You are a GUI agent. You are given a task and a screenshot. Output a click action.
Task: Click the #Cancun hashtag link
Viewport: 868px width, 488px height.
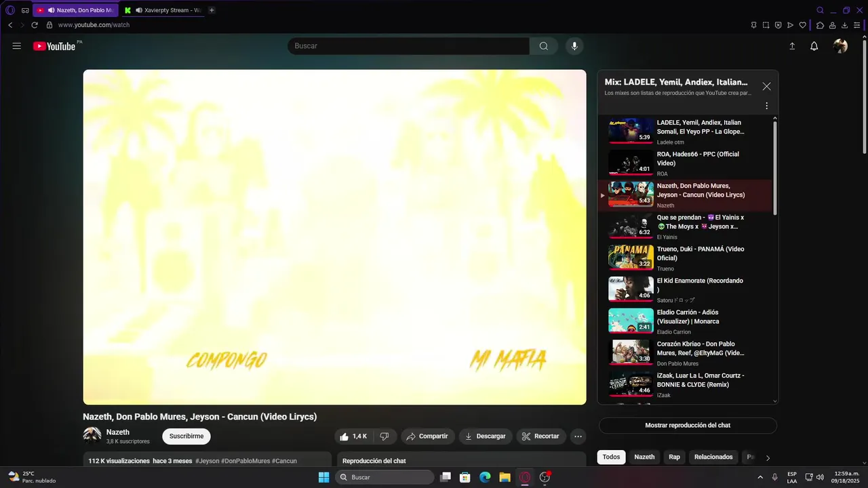(x=284, y=461)
